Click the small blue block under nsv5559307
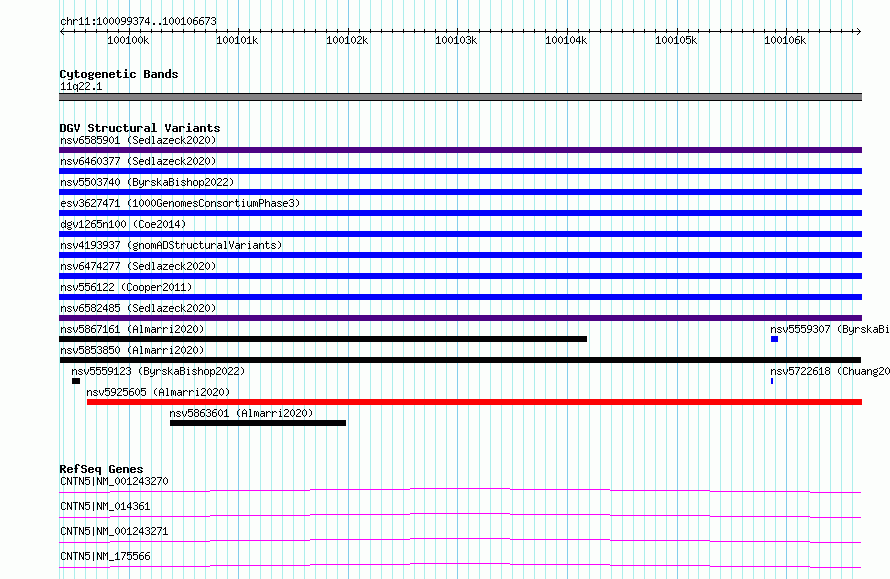 [774, 339]
